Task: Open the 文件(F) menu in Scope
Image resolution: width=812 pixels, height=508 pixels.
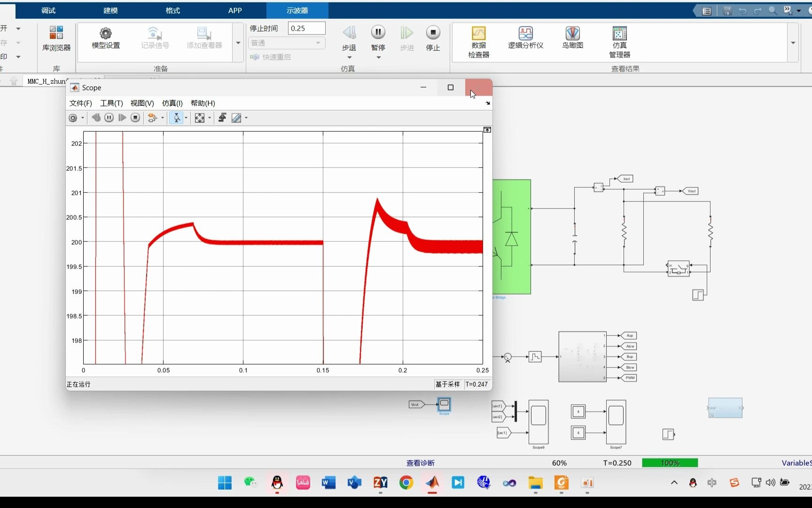Action: (x=81, y=103)
